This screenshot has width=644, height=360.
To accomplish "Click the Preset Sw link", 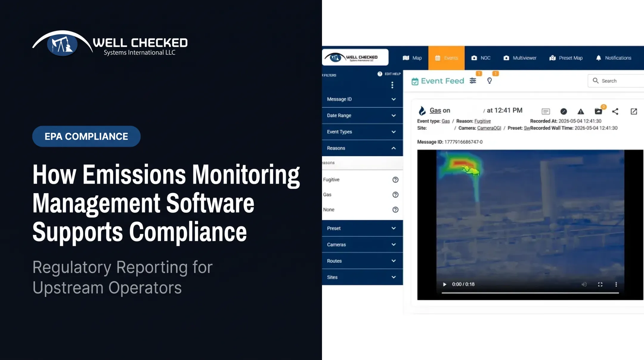I will (527, 128).
